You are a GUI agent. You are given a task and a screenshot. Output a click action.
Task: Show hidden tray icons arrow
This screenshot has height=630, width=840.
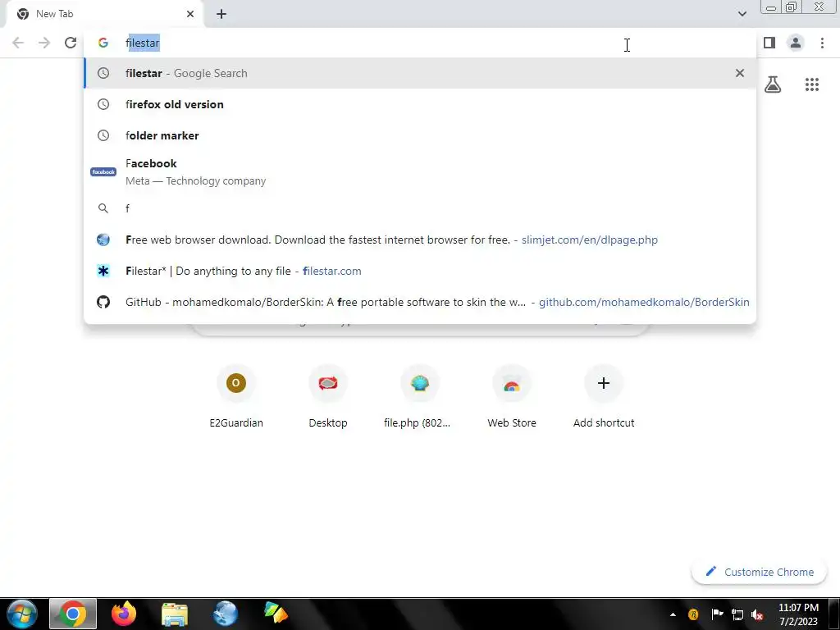(x=673, y=614)
